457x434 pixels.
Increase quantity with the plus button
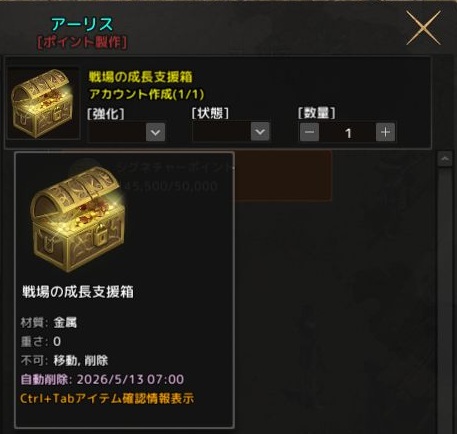(x=385, y=132)
